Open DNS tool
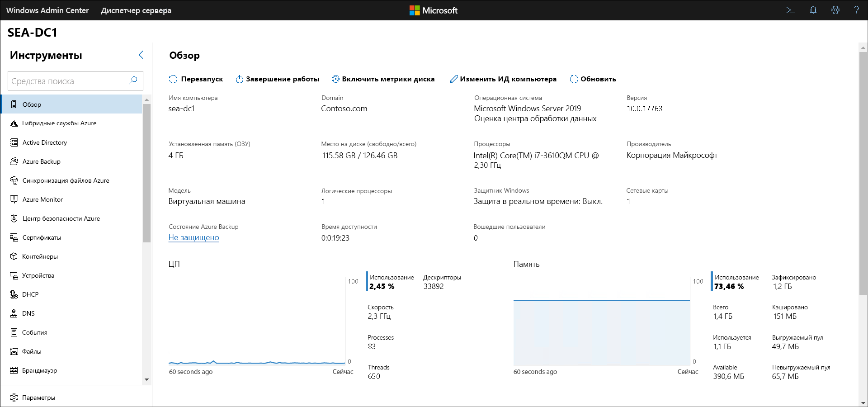This screenshot has width=868, height=407. tap(72, 313)
